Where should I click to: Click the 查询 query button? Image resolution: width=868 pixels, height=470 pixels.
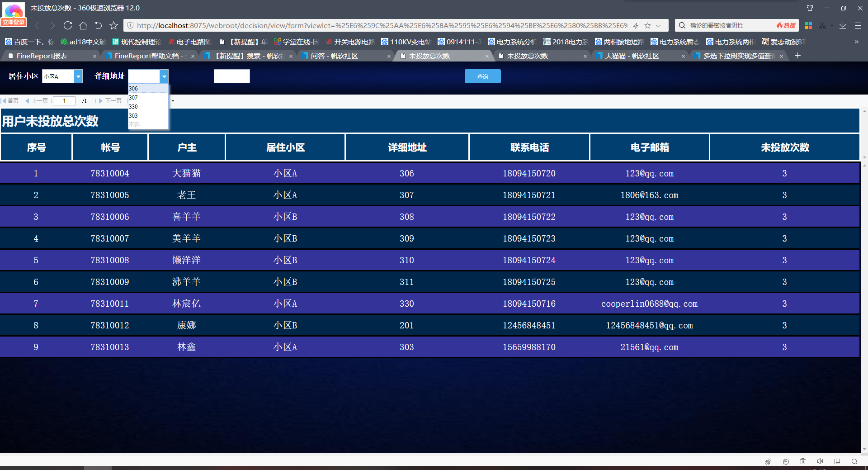[x=482, y=76]
